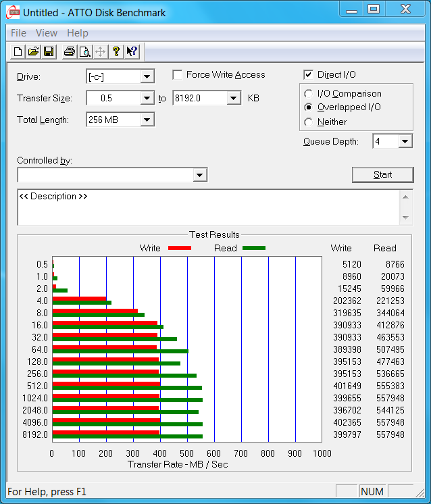Uncheck the Direct I/O checkbox

coord(308,75)
